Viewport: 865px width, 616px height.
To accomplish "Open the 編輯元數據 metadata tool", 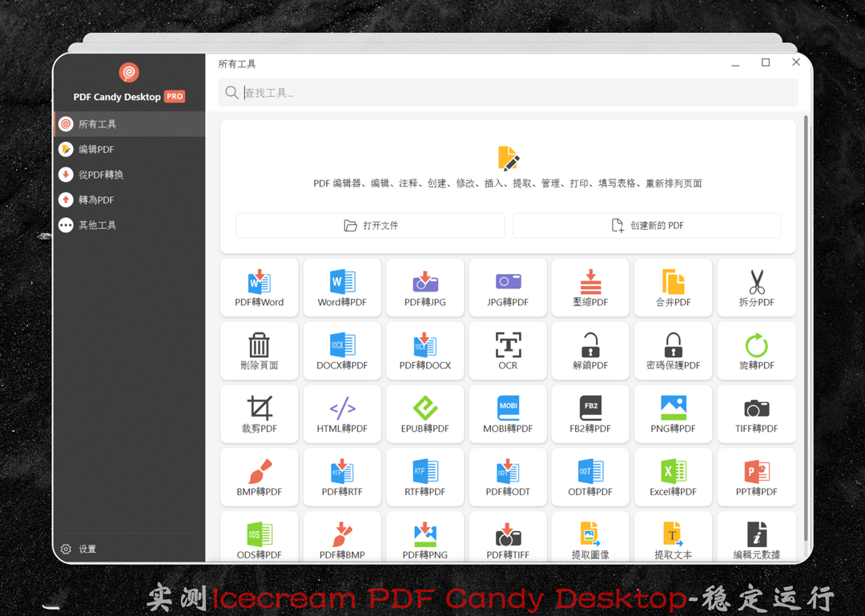I will click(x=756, y=537).
